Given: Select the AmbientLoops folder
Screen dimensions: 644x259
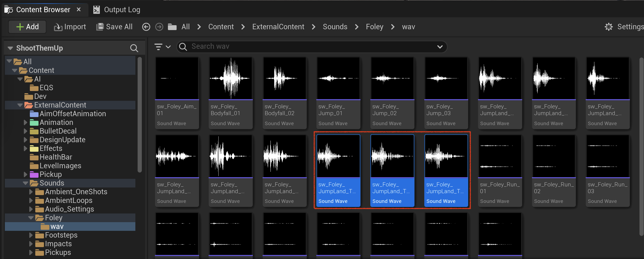Looking at the screenshot, I should [x=70, y=200].
